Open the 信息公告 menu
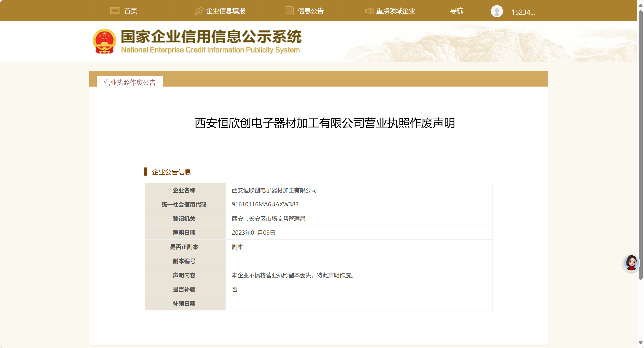The height and width of the screenshot is (348, 644). coord(310,11)
